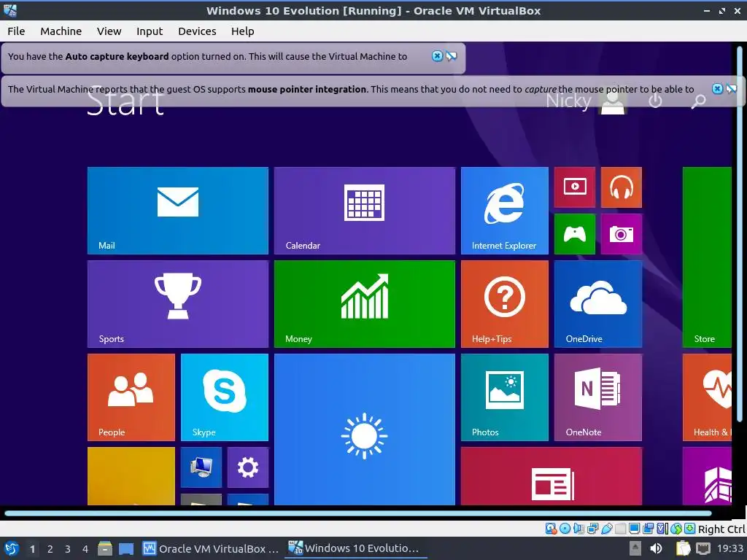Click don't-show-again icon on keyboard notification
This screenshot has height=560, width=747.
click(x=451, y=56)
